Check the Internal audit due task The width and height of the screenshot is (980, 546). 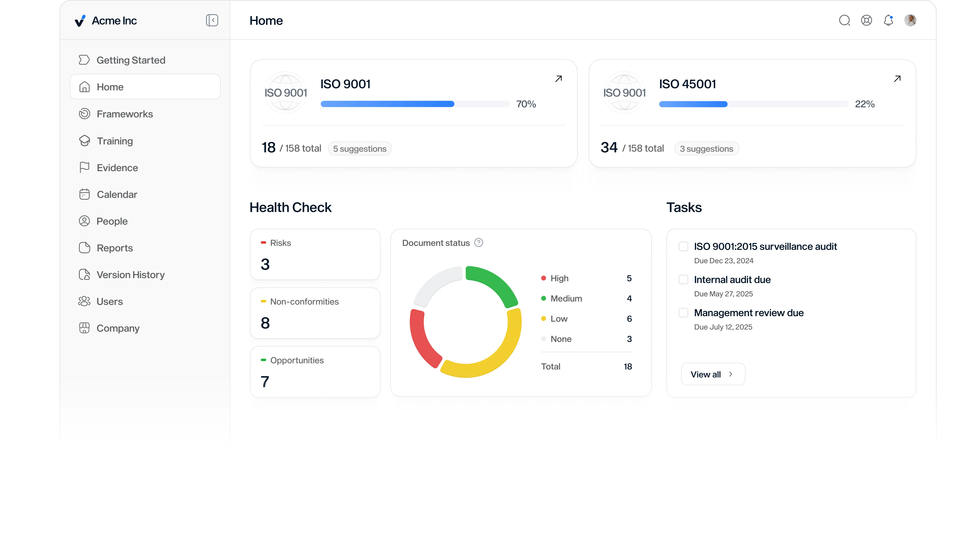[x=683, y=280]
